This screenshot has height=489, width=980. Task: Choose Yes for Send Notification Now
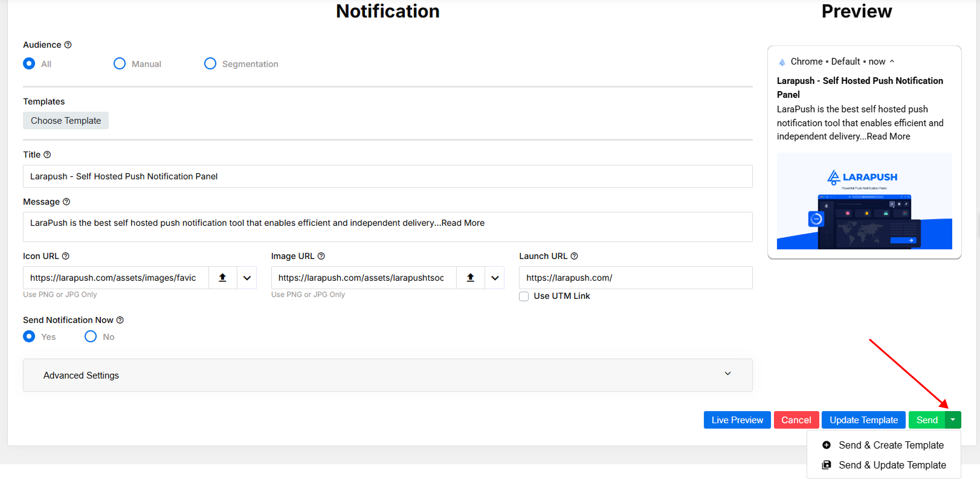(29, 336)
